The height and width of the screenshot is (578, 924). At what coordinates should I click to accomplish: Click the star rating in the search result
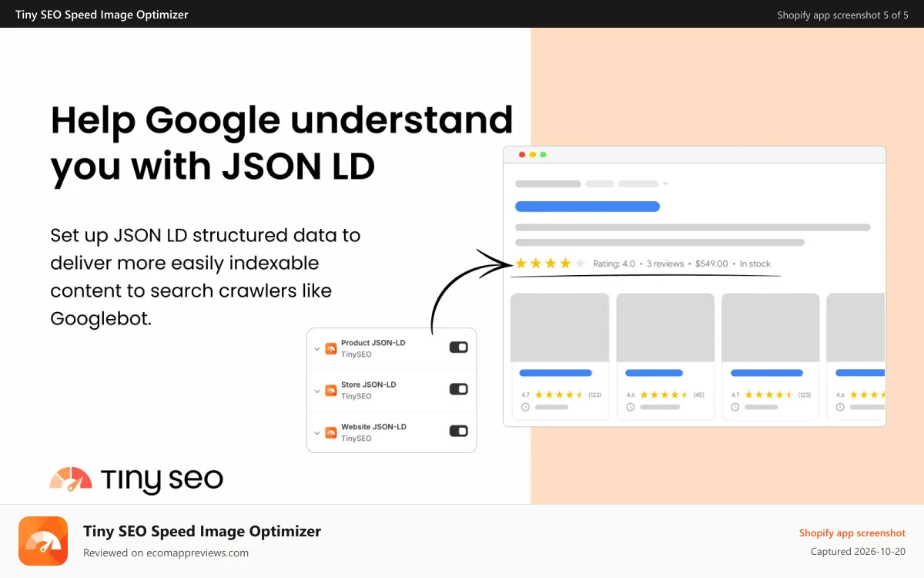(x=551, y=264)
